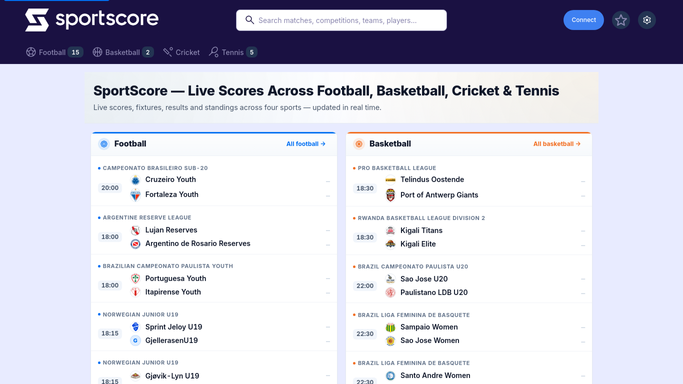This screenshot has height=384, width=683.
Task: Open the Tennis tab
Action: [233, 52]
